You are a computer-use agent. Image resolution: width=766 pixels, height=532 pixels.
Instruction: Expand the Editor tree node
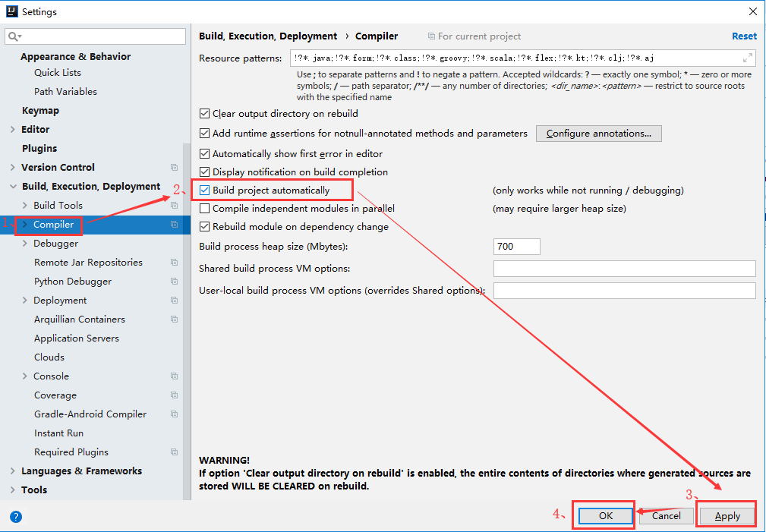coord(13,130)
